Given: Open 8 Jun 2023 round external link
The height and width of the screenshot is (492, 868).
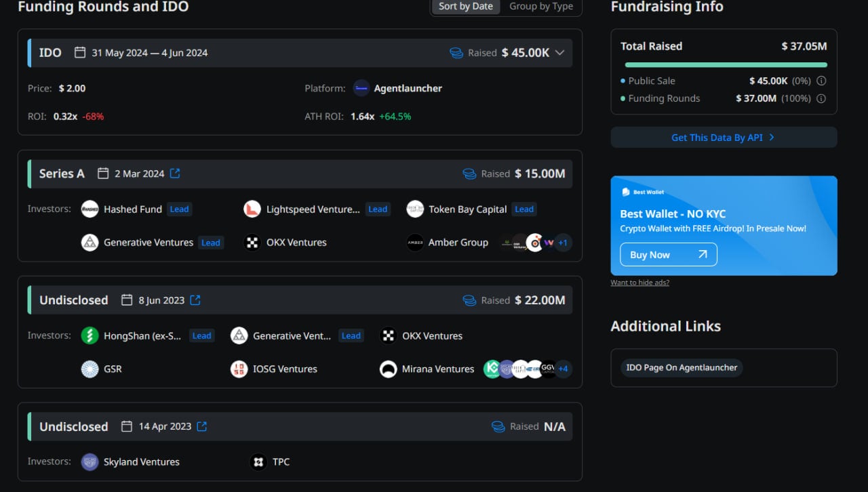Looking at the screenshot, I should 195,300.
